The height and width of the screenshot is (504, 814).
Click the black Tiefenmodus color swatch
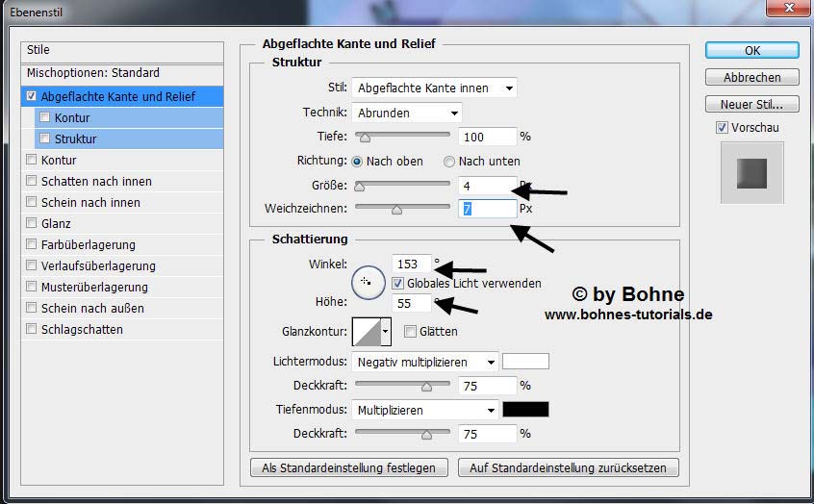(525, 410)
